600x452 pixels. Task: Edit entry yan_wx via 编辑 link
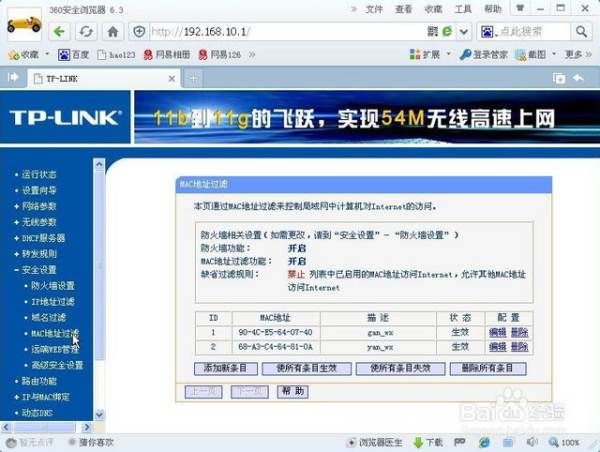point(497,347)
